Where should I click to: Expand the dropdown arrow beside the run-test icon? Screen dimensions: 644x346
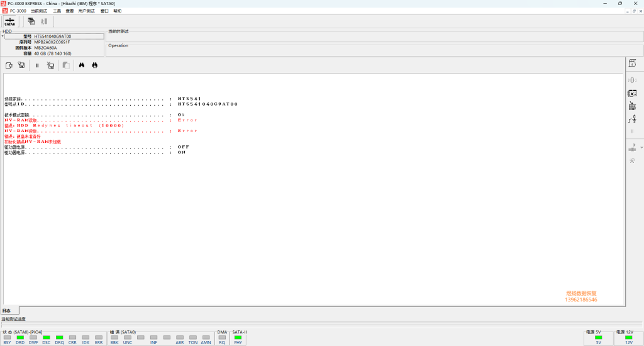coord(641,148)
